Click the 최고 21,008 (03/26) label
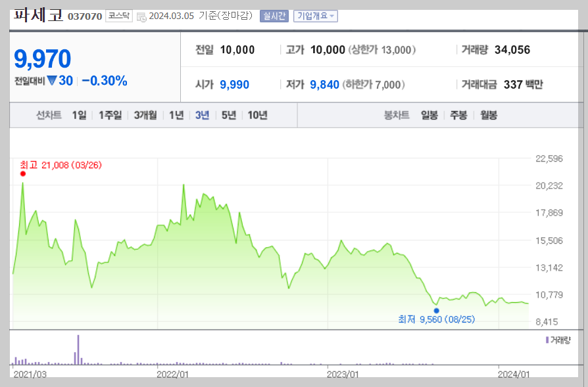Viewport: 588px width, 387px height. (x=61, y=165)
